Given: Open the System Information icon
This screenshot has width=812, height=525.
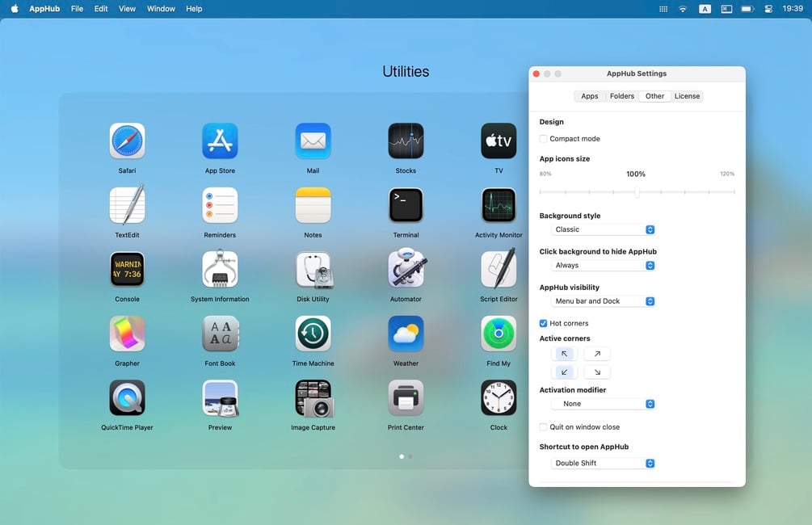Looking at the screenshot, I should point(220,269).
